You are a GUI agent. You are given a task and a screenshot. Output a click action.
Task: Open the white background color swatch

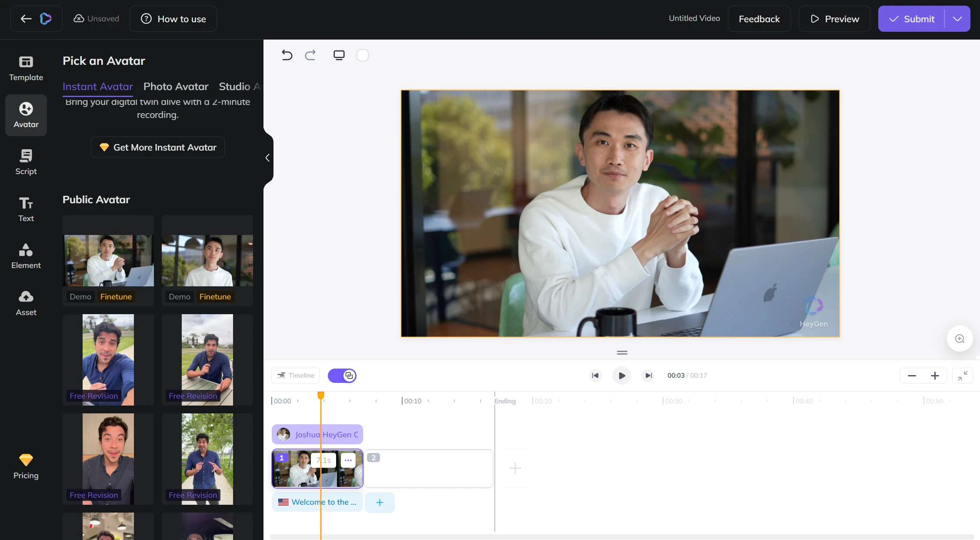click(363, 55)
